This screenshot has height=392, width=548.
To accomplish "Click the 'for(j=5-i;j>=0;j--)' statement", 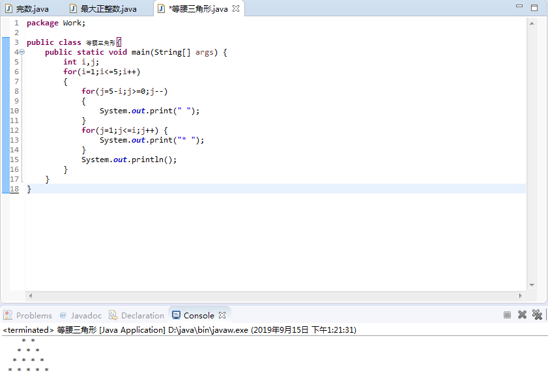I will (x=124, y=92).
